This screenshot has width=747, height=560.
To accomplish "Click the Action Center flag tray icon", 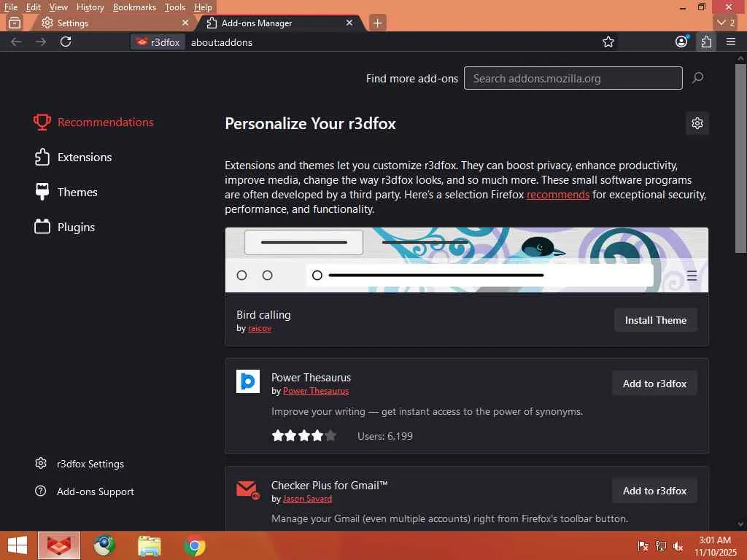I will 643,545.
